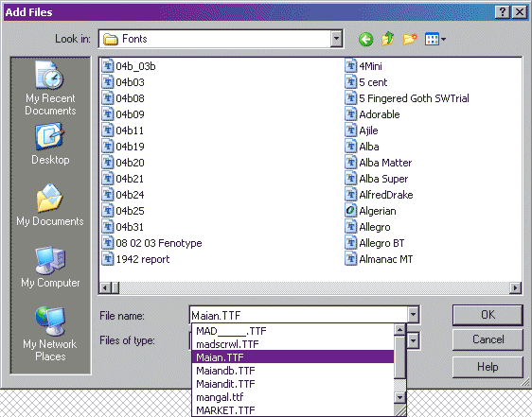
Task: Open My Documents shortcut
Action: (x=50, y=205)
